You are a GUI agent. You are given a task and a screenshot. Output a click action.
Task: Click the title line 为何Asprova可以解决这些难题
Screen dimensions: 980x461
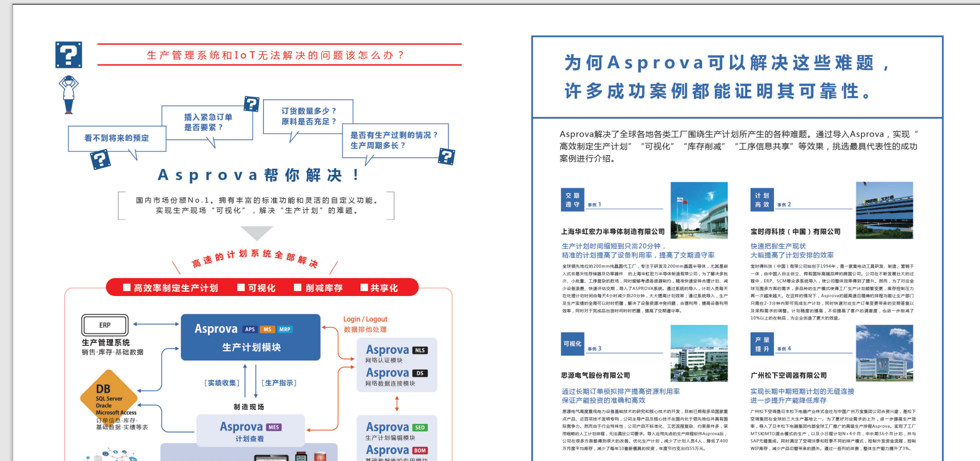[727, 63]
